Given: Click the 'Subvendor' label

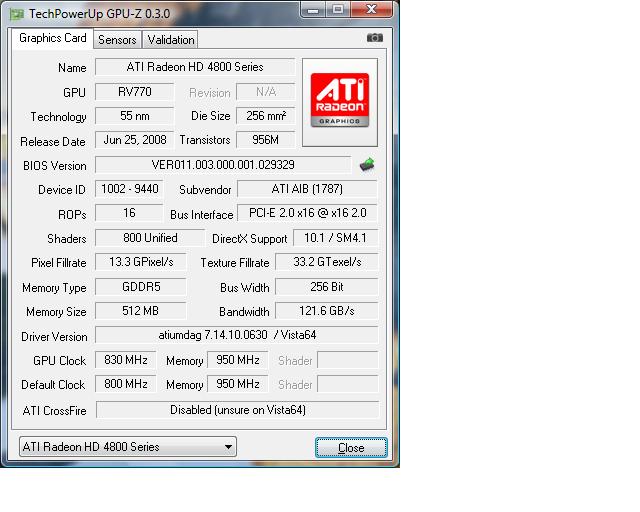Looking at the screenshot, I should click(205, 190).
